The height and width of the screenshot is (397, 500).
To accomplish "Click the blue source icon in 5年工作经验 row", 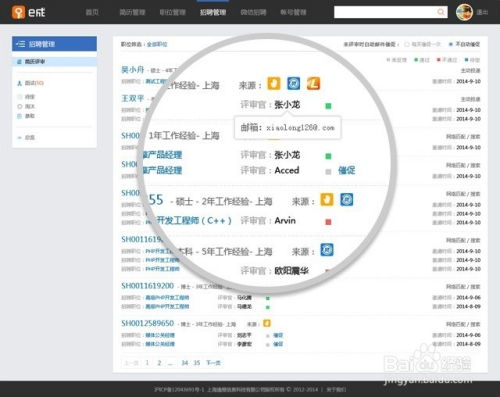I will point(327,250).
